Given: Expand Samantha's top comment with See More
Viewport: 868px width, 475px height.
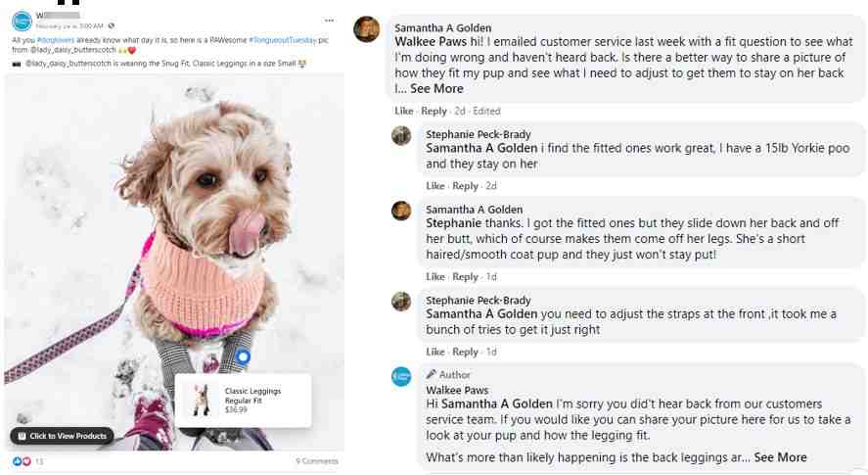Looking at the screenshot, I should [x=436, y=89].
